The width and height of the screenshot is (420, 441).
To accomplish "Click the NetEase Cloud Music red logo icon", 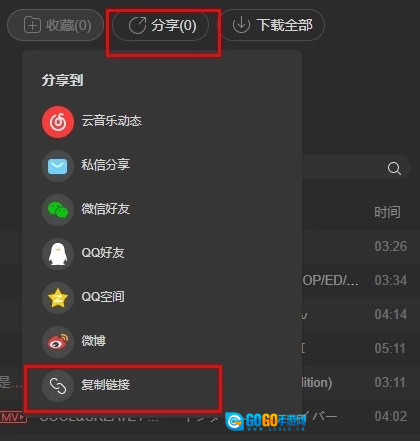I will [58, 122].
